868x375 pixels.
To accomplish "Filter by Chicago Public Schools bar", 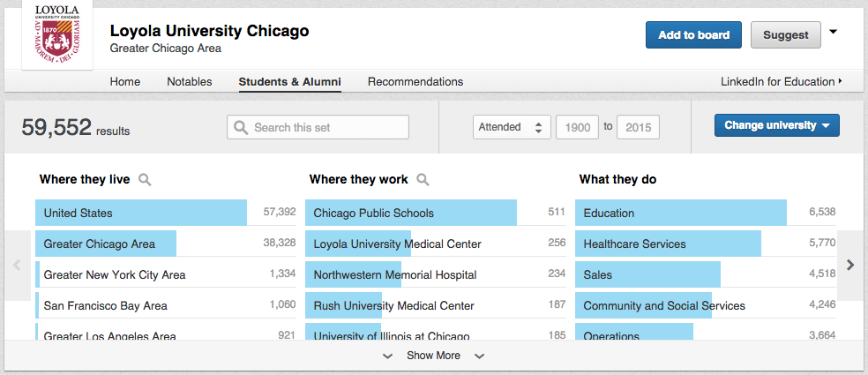I will [410, 213].
